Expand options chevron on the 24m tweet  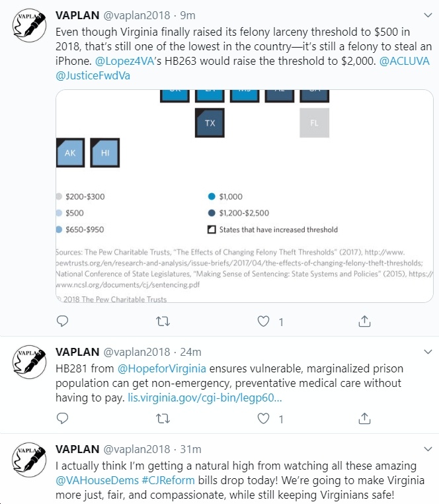428,352
